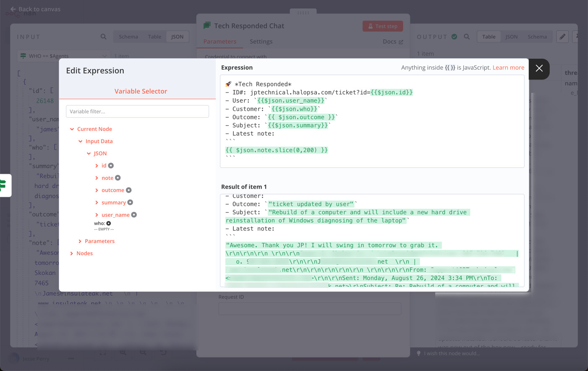Click the Variable filter input field

tap(137, 111)
